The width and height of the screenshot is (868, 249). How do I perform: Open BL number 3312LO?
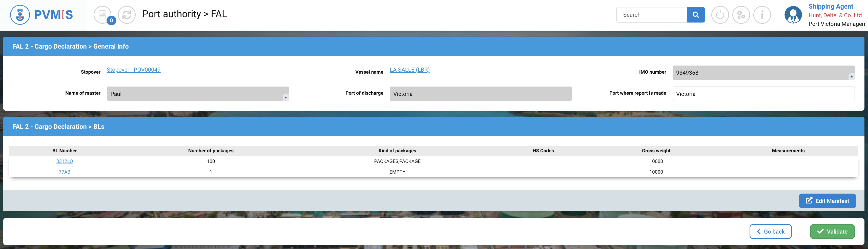[x=64, y=161]
